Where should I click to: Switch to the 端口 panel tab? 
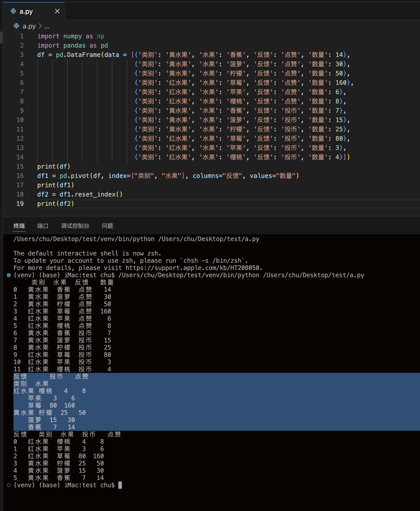click(43, 226)
